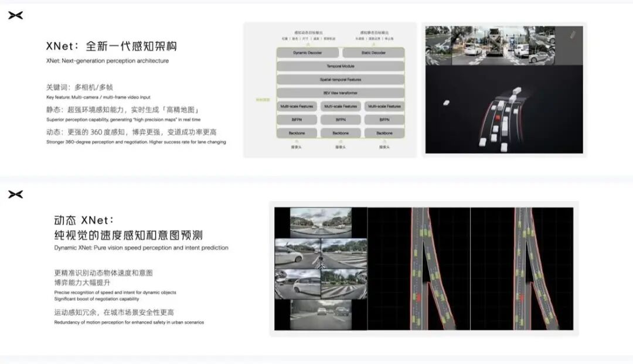Click the '感知动态目标输出' label above Dynamic Decoder
633x364 pixels.
click(308, 33)
